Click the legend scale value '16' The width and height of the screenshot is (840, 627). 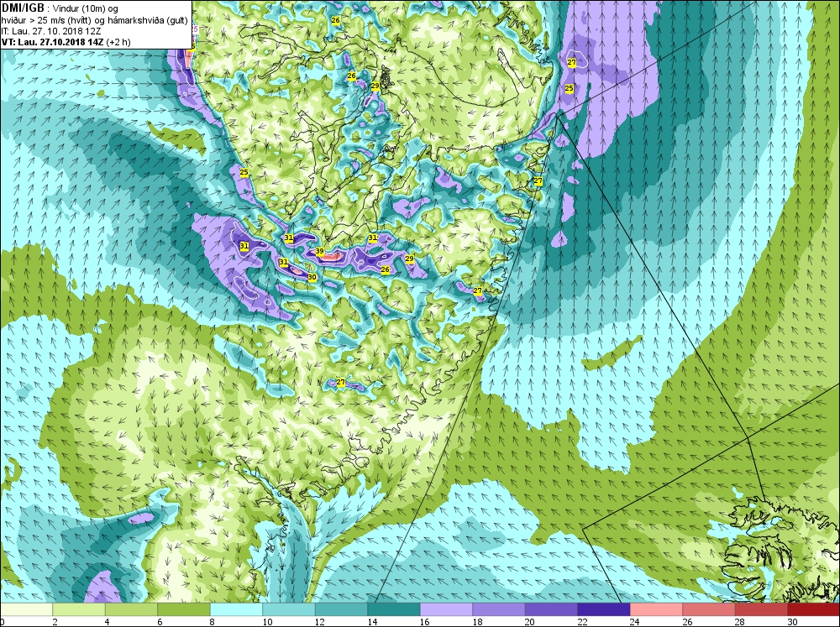point(425,622)
